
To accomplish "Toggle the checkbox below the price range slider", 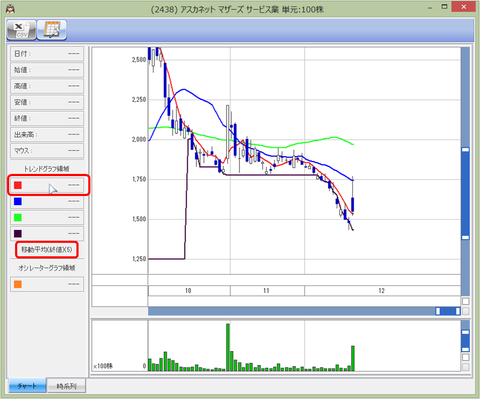I will click(x=466, y=301).
